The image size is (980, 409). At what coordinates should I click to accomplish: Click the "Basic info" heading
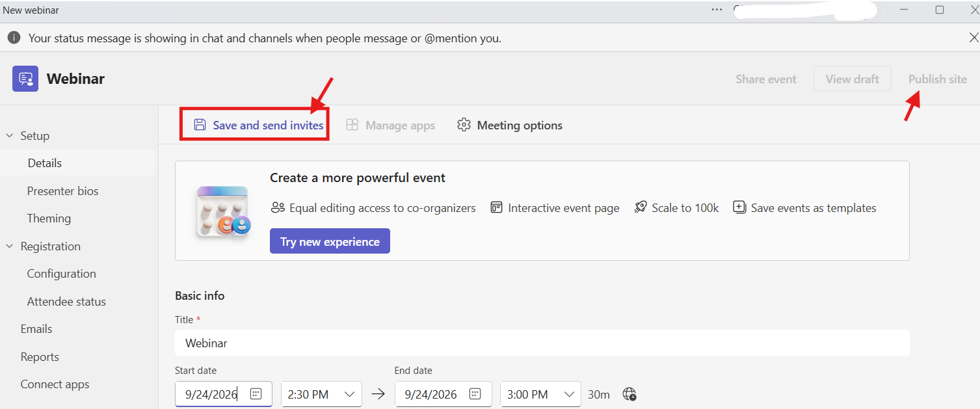click(x=200, y=296)
